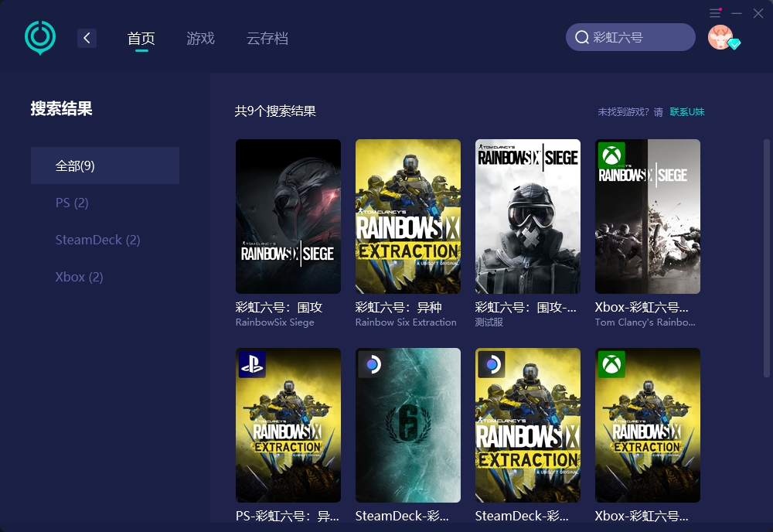
Task: Switch to the 首页 tab
Action: (141, 38)
